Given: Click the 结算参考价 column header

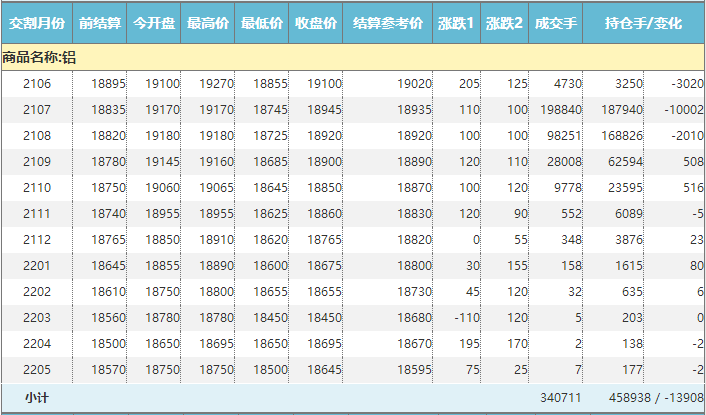Looking at the screenshot, I should [388, 22].
